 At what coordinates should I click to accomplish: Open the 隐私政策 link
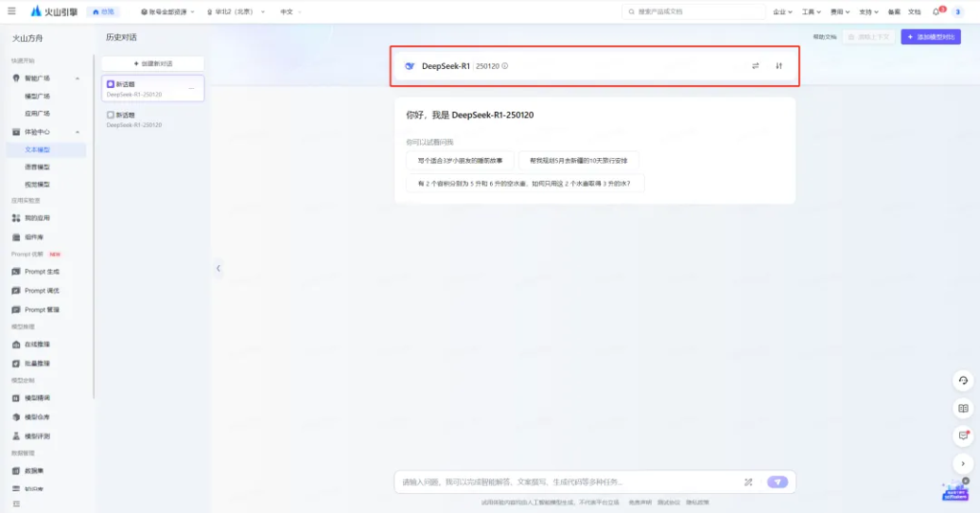click(x=698, y=502)
